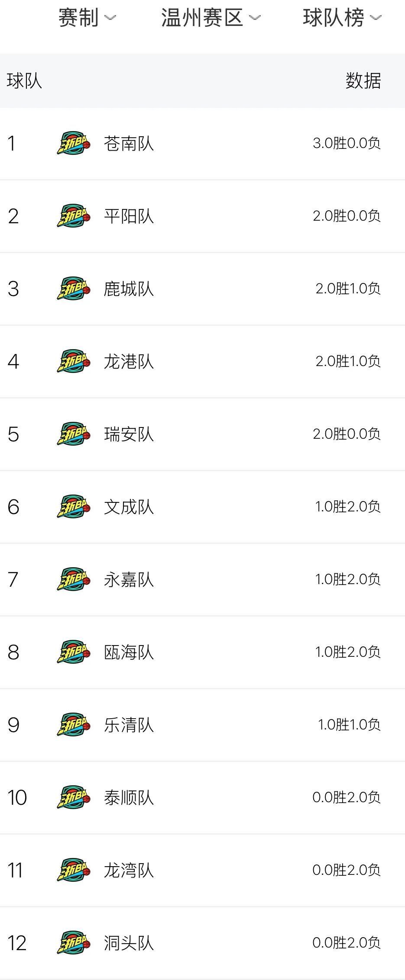Tap the 龙港队 team logo
The height and width of the screenshot is (980, 405).
74,361
